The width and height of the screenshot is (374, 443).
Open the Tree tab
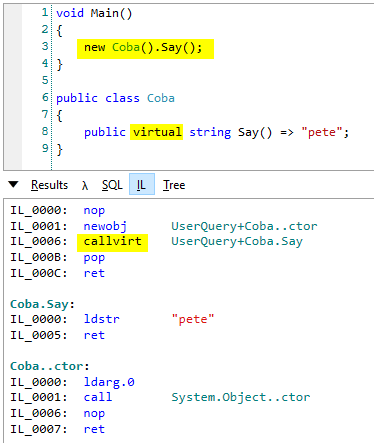coord(174,185)
